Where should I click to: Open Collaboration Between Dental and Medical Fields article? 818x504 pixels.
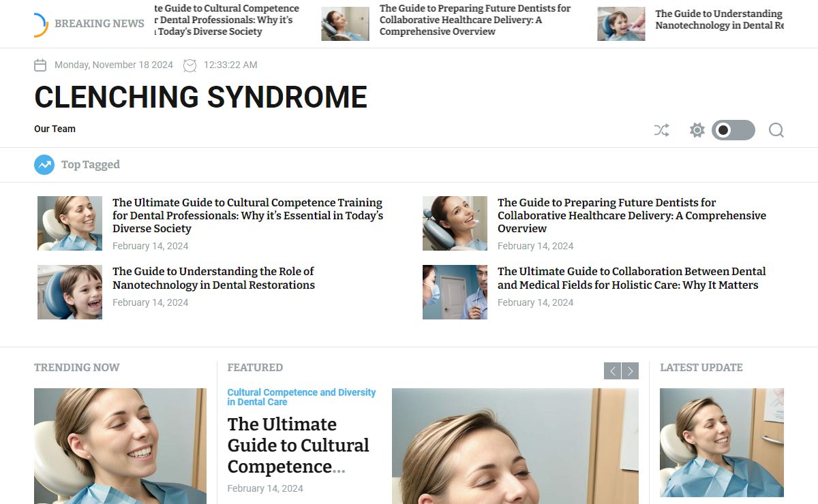pyautogui.click(x=632, y=278)
